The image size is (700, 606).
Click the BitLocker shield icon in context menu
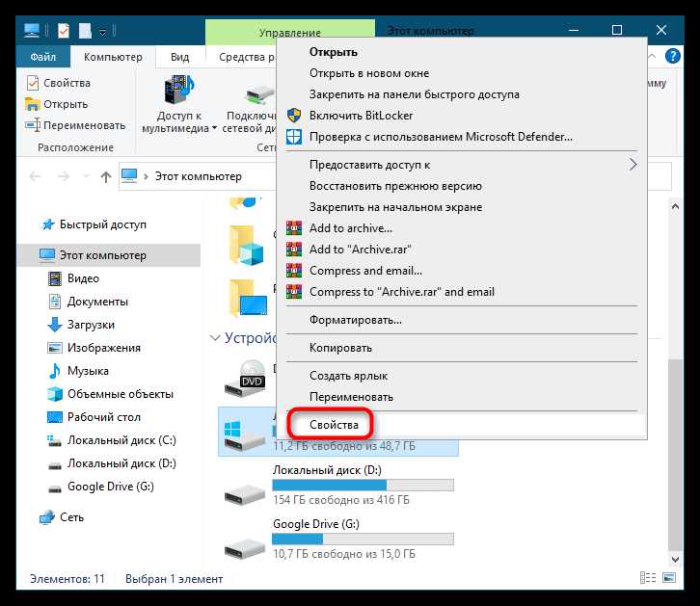coord(295,116)
